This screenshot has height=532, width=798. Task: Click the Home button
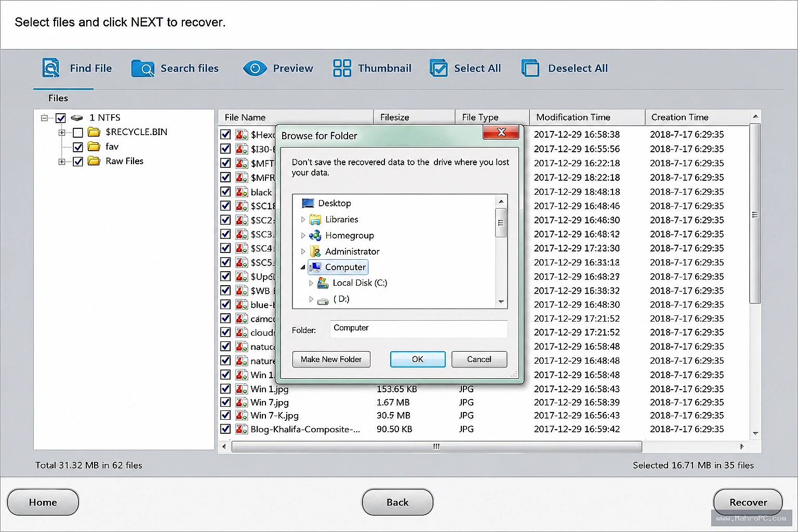click(x=43, y=502)
